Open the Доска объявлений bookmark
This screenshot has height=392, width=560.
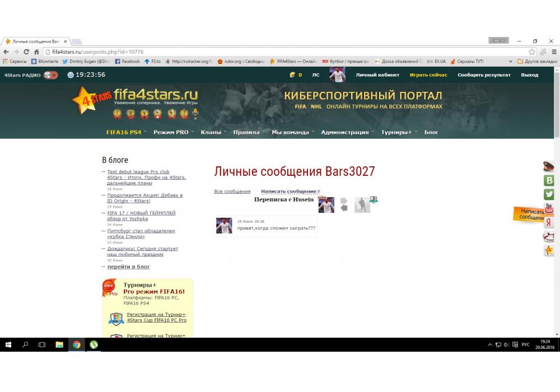pyautogui.click(x=398, y=62)
